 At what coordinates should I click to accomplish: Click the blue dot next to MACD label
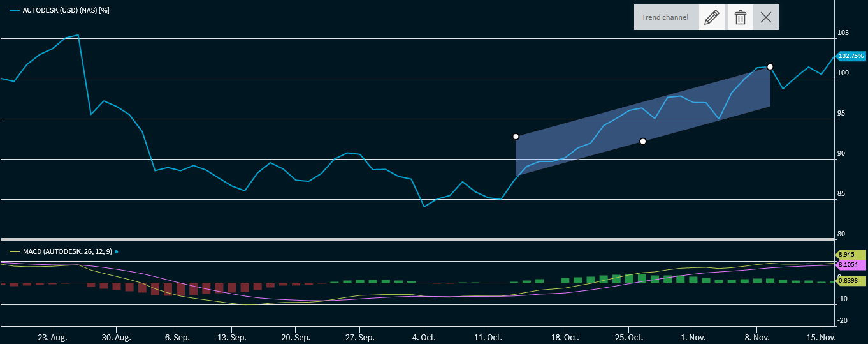pyautogui.click(x=117, y=252)
